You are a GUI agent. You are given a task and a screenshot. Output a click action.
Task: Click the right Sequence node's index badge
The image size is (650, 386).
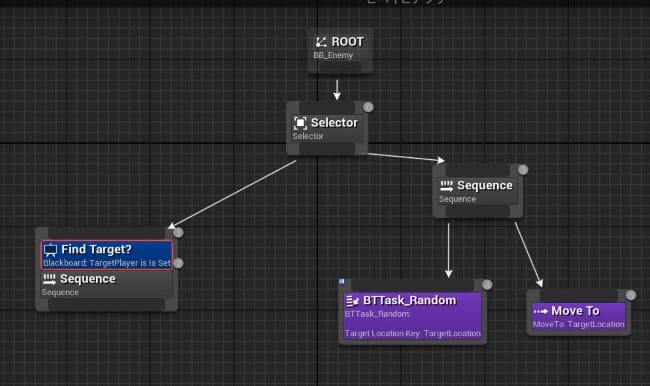click(523, 170)
